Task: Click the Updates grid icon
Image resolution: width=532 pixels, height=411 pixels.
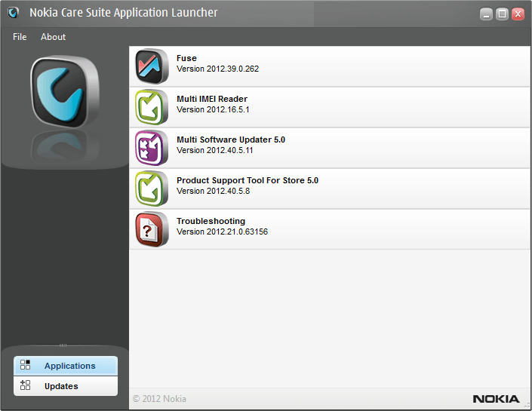Action: 25,385
